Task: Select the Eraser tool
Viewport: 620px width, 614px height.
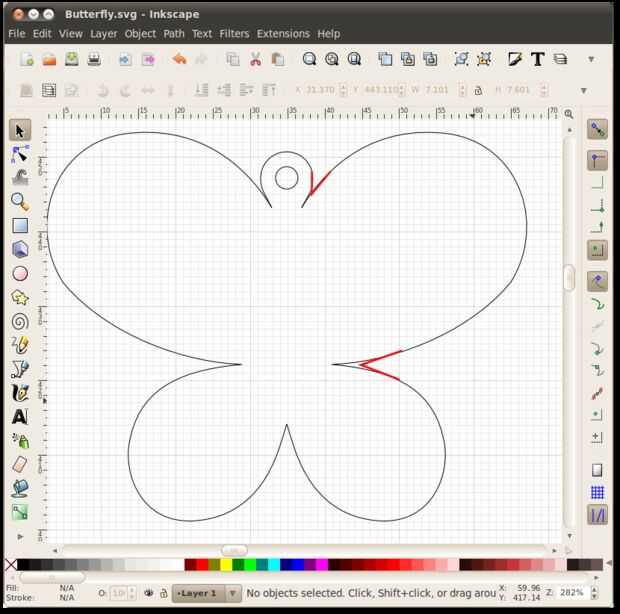Action: (20, 464)
